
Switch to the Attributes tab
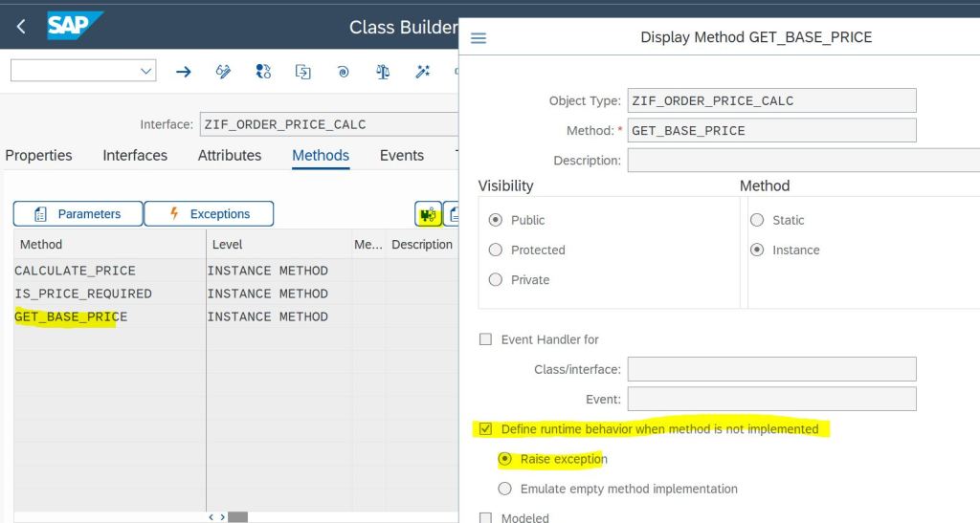[x=230, y=156]
